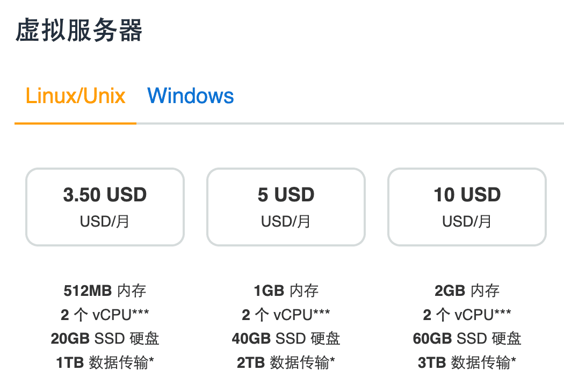The image size is (564, 392).
Task: Click 2 个 vCPU under 5 USD plan
Action: (286, 315)
